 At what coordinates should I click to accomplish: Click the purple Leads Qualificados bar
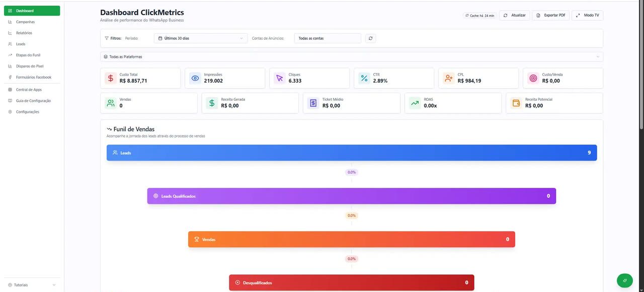(352, 196)
